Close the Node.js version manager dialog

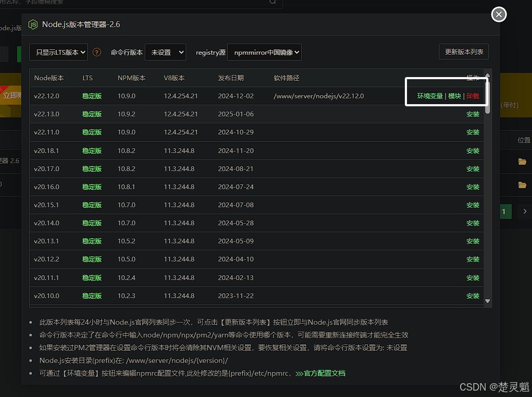pyautogui.click(x=498, y=14)
